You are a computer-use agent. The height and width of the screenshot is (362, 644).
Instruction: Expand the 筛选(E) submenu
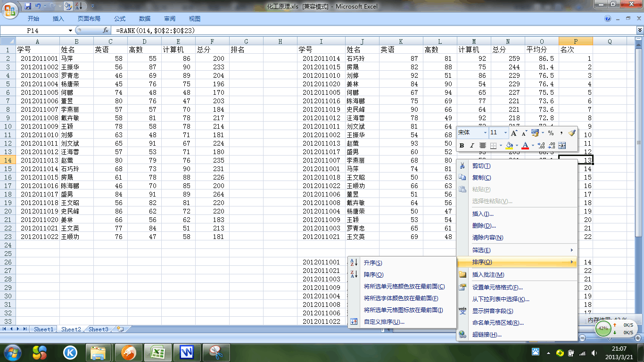517,250
